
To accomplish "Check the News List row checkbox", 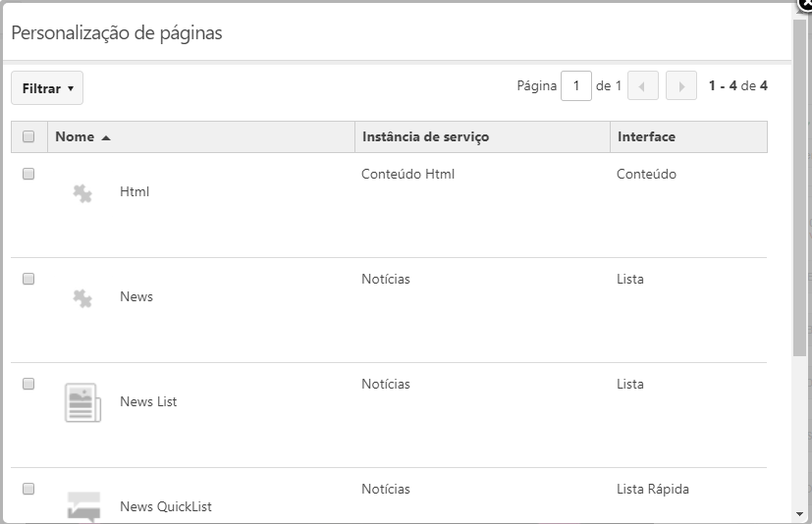I will pyautogui.click(x=28, y=384).
